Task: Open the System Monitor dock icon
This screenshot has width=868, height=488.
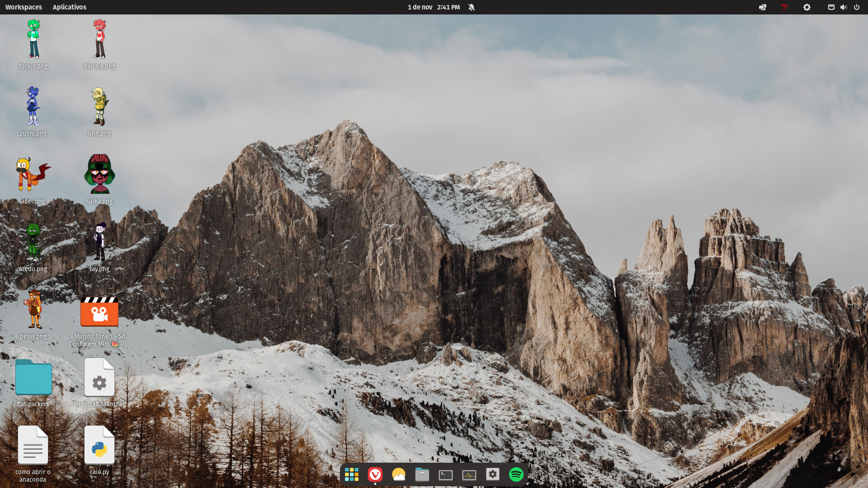Action: click(x=469, y=474)
